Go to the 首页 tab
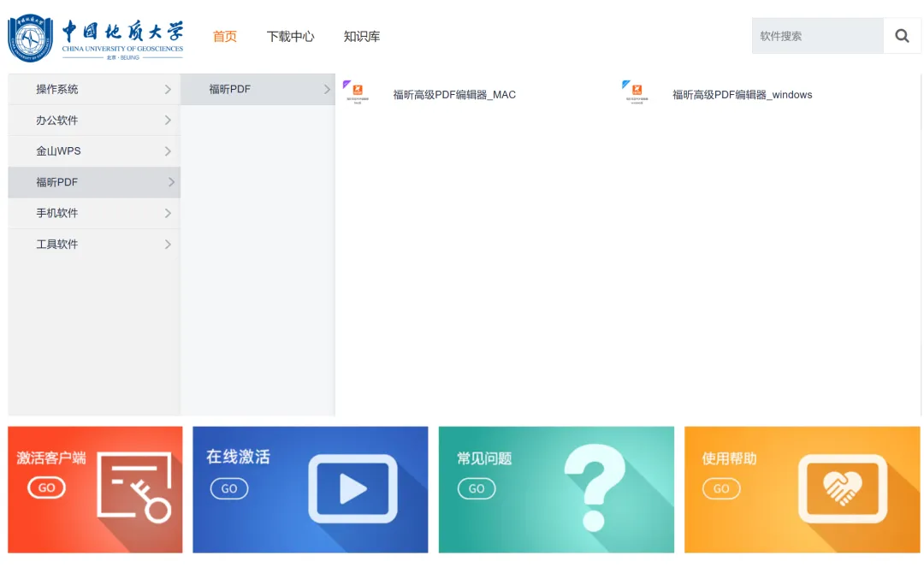Image resolution: width=924 pixels, height=567 pixels. click(224, 37)
